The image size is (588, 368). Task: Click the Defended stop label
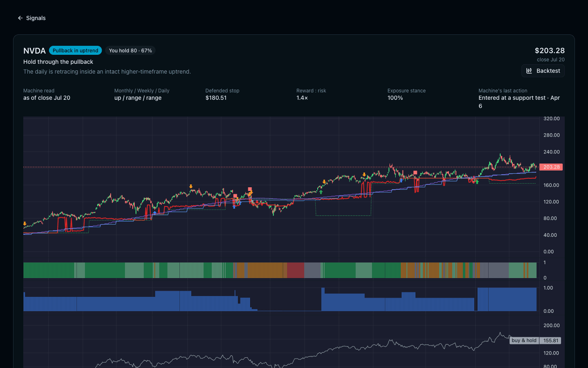coord(222,91)
